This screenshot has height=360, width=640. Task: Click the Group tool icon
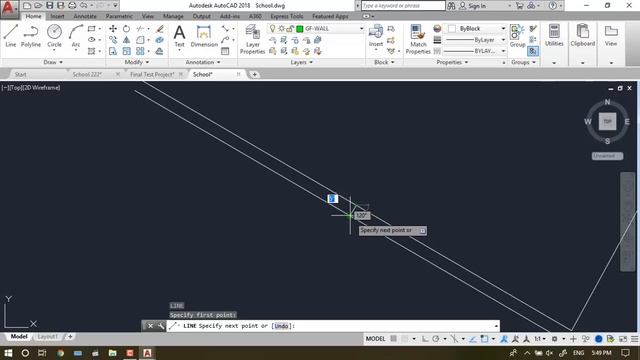(x=517, y=36)
